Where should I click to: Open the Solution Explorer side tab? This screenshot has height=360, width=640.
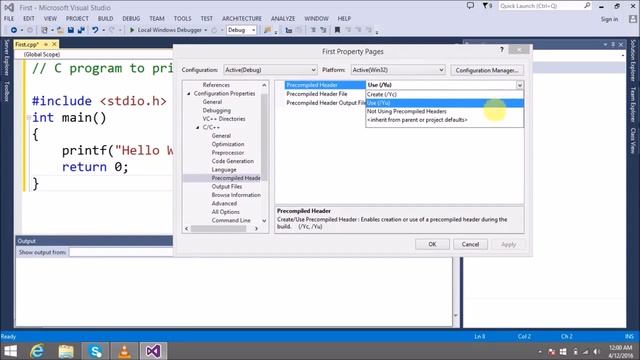tap(633, 60)
